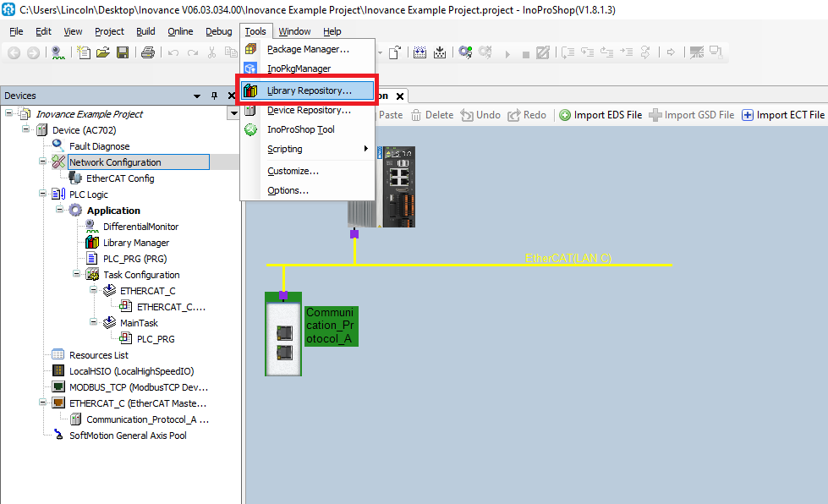
Task: Collapse the PLC Logic tree node
Action: click(x=43, y=194)
